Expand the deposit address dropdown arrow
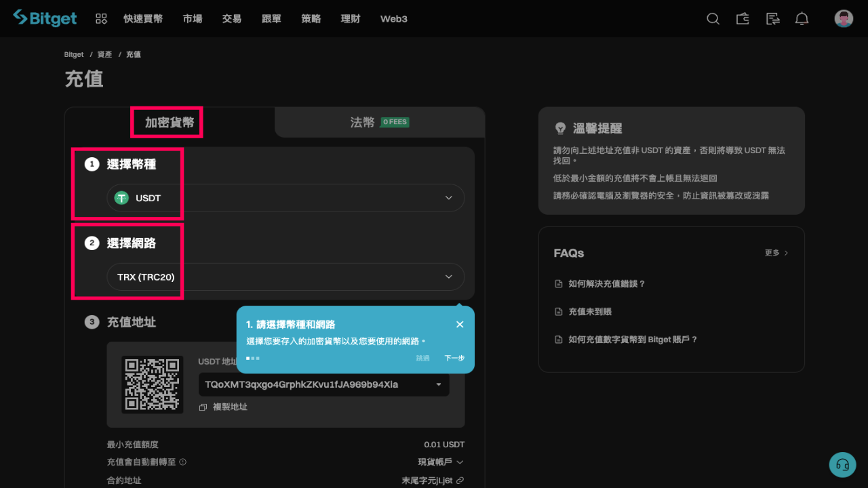The height and width of the screenshot is (488, 868). [438, 384]
